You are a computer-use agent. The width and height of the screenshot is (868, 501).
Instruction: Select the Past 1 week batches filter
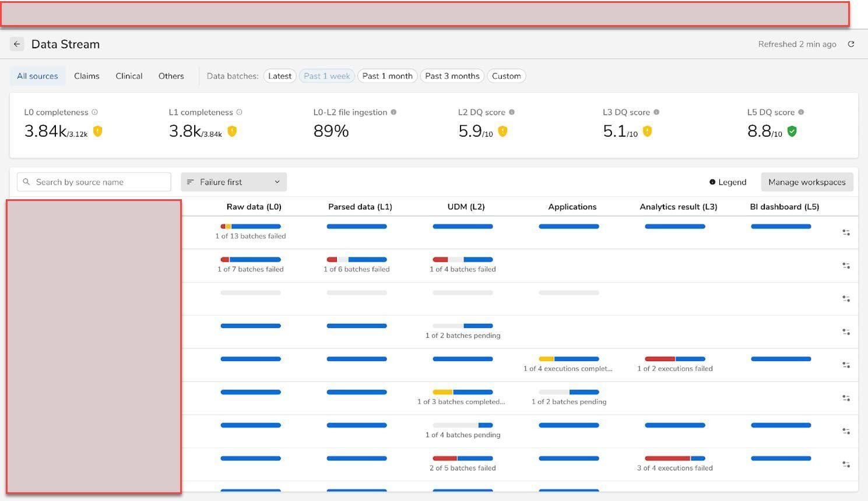click(x=327, y=76)
